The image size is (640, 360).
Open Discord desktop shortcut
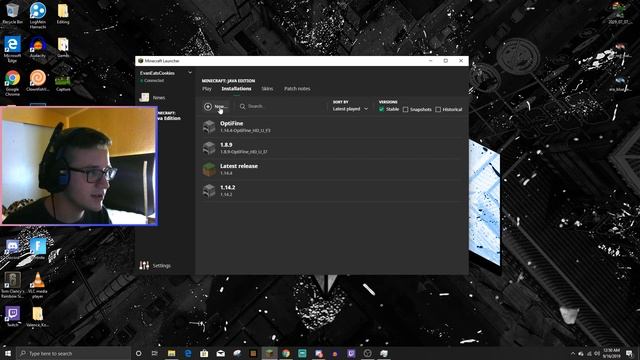pos(12,249)
